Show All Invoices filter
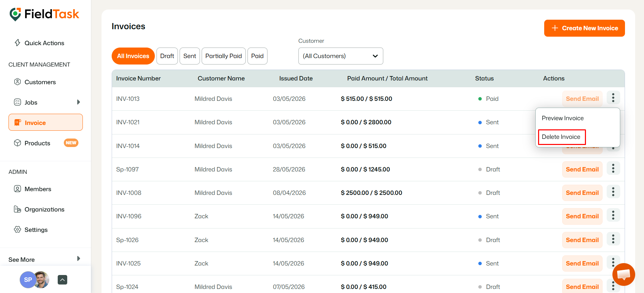Image resolution: width=644 pixels, height=293 pixels. click(133, 56)
